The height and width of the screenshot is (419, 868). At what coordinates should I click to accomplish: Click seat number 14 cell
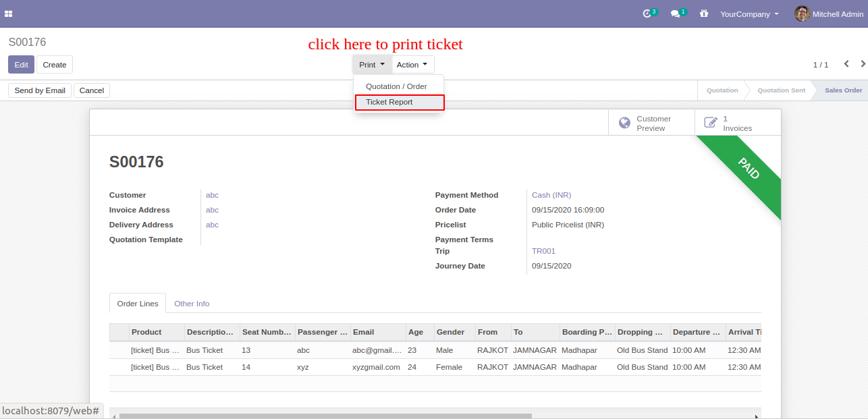(x=267, y=367)
